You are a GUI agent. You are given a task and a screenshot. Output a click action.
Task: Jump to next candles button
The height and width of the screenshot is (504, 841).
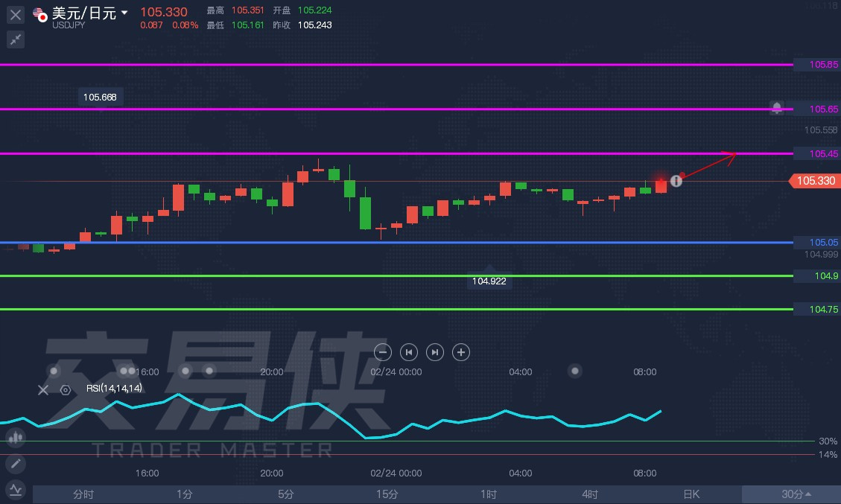[435, 352]
